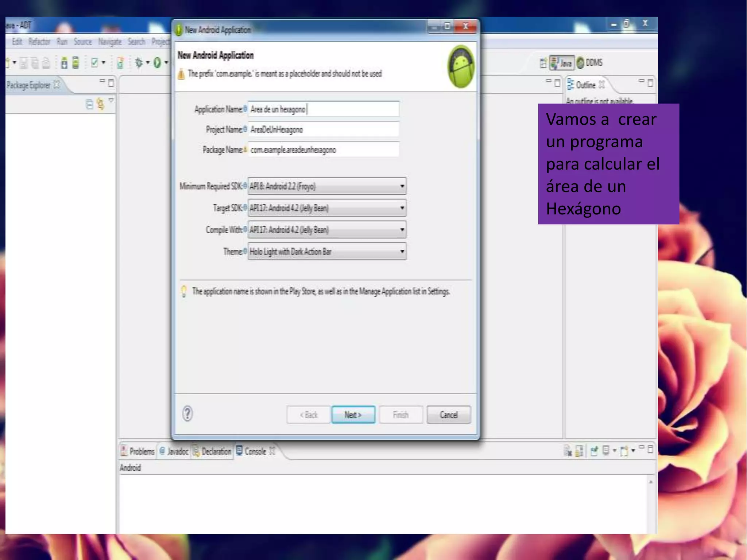Click the debug bug toolbar icon
The height and width of the screenshot is (560, 747).
coord(139,63)
